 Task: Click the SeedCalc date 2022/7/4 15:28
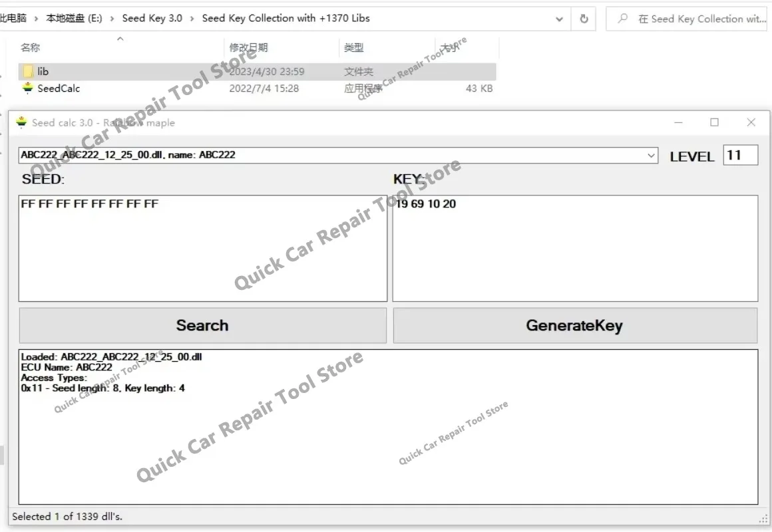(x=264, y=88)
